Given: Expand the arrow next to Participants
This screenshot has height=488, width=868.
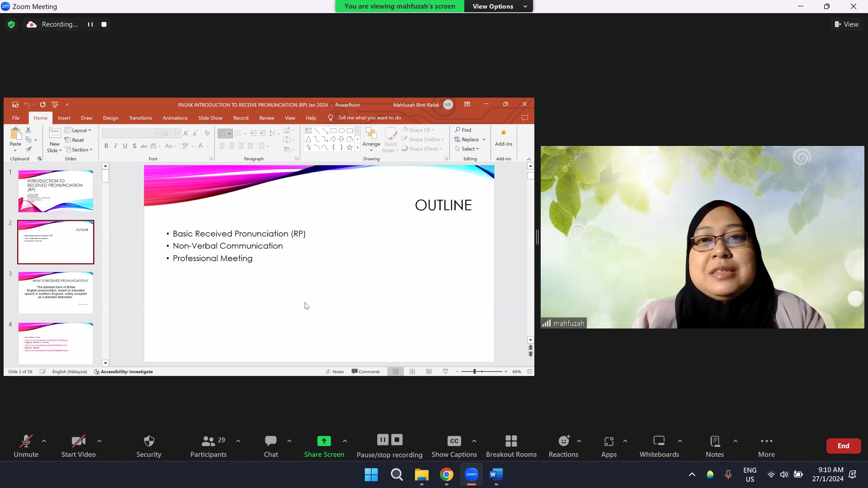Looking at the screenshot, I should 238,441.
